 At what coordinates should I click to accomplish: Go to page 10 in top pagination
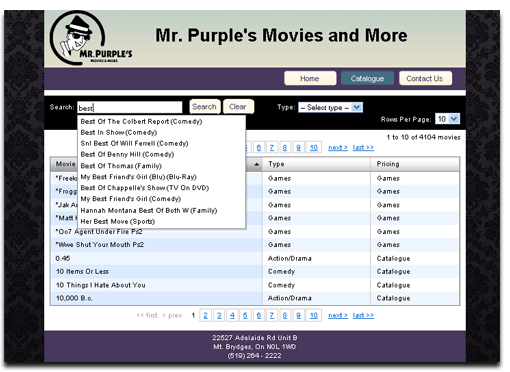(314, 148)
